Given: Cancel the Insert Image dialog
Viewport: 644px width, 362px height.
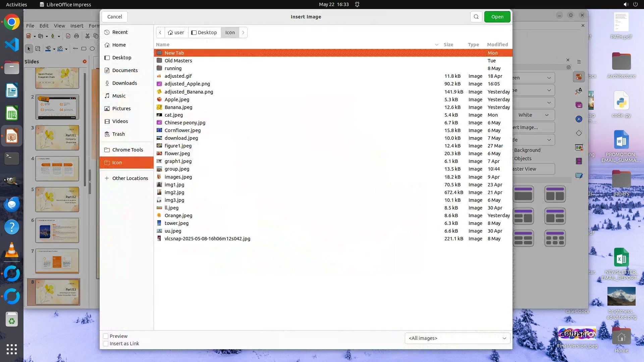Looking at the screenshot, I should click(x=115, y=17).
